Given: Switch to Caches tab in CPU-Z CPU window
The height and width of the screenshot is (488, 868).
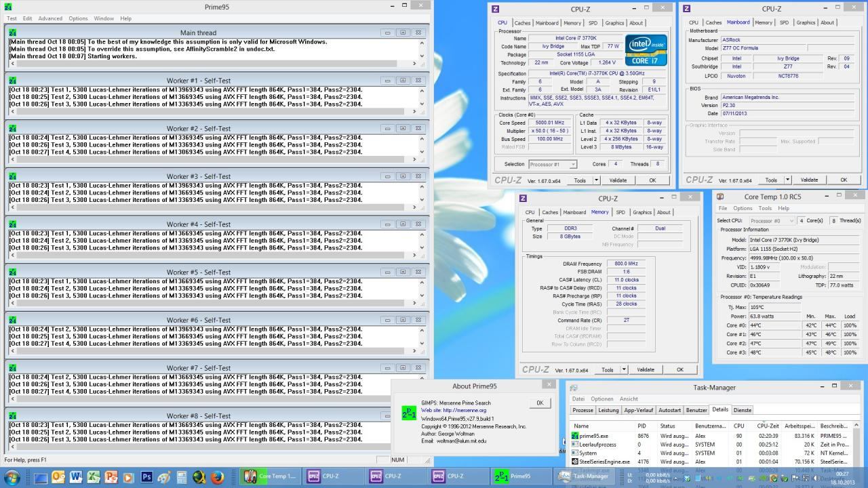Looking at the screenshot, I should coord(522,22).
